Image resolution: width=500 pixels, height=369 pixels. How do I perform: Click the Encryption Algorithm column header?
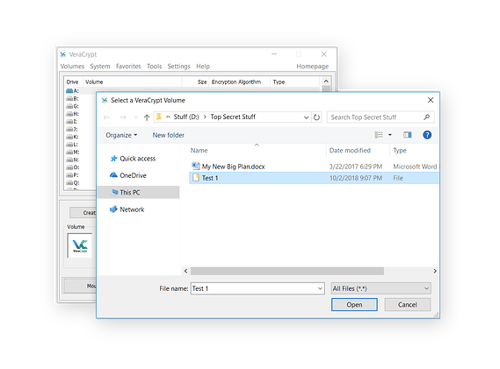tap(236, 82)
